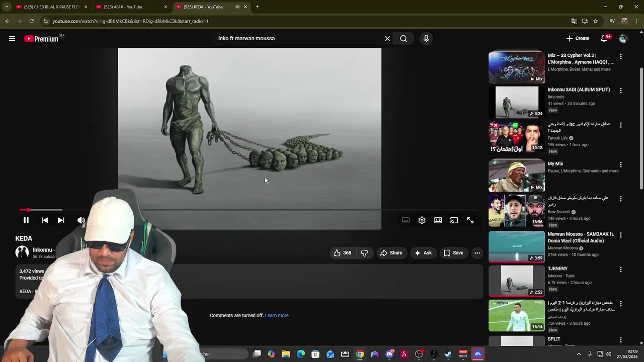Dislike the KEDA video
The image size is (644, 362).
coord(364,253)
